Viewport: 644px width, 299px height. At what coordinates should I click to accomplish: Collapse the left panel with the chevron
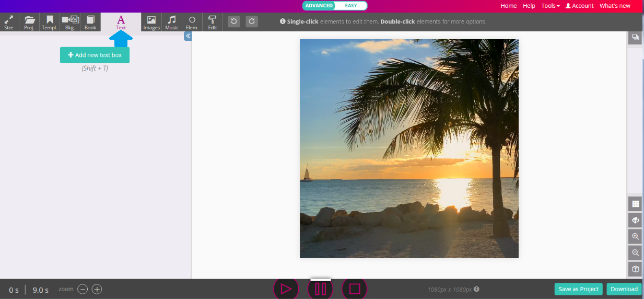(188, 36)
